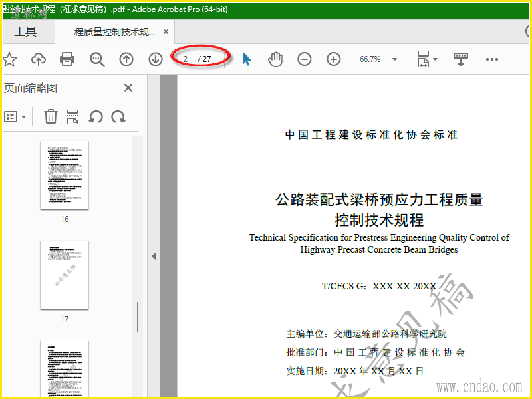Viewport: 532px width, 399px height.
Task: Rotate pages clockwise
Action: (x=118, y=117)
